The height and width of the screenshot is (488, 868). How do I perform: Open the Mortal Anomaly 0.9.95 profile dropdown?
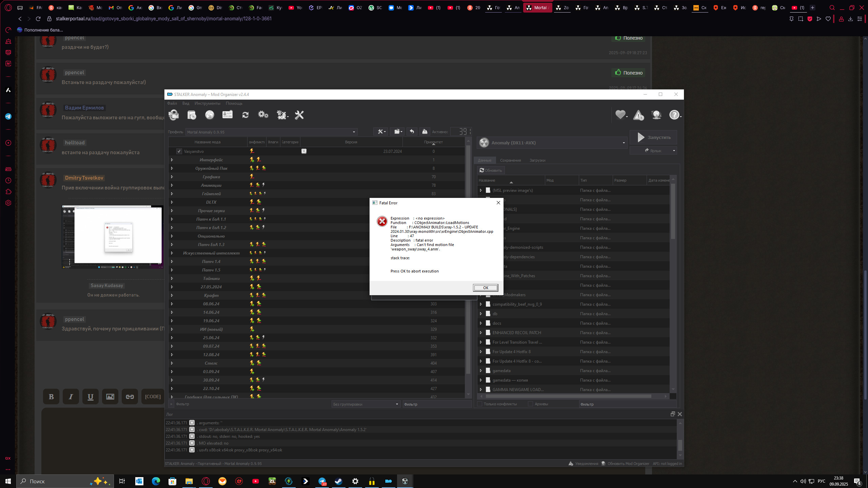pos(271,132)
